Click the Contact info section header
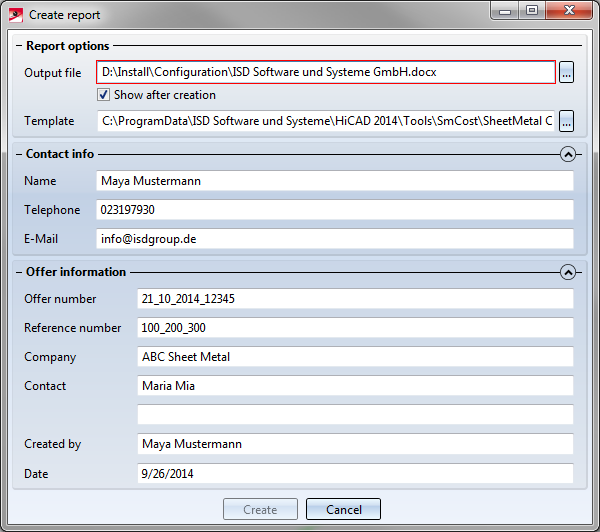The image size is (600, 532). pyautogui.click(x=60, y=154)
